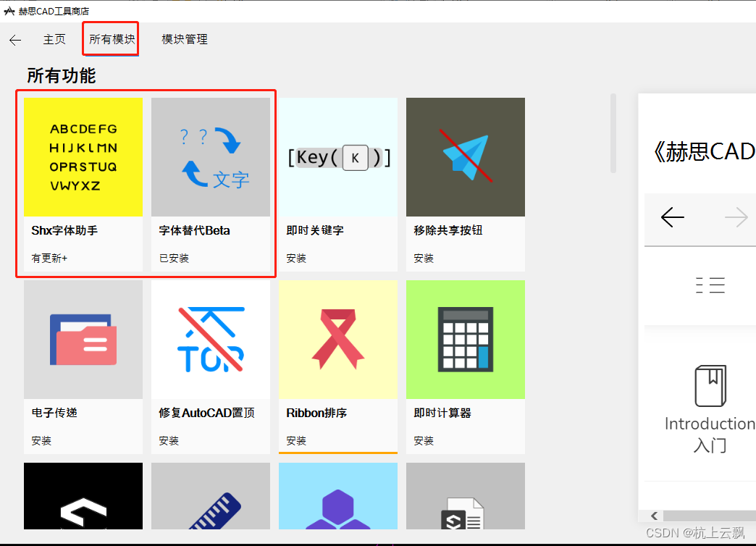Open the 主页 tab
756x546 pixels.
coord(54,40)
